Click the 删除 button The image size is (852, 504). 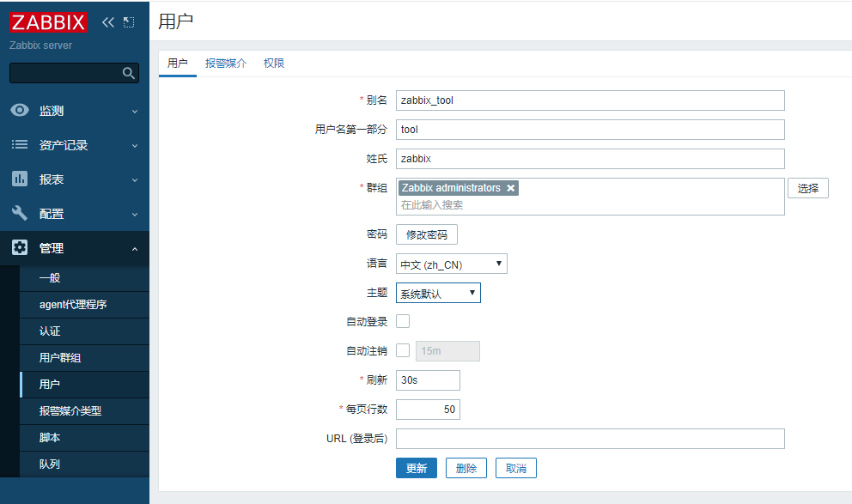pyautogui.click(x=466, y=468)
